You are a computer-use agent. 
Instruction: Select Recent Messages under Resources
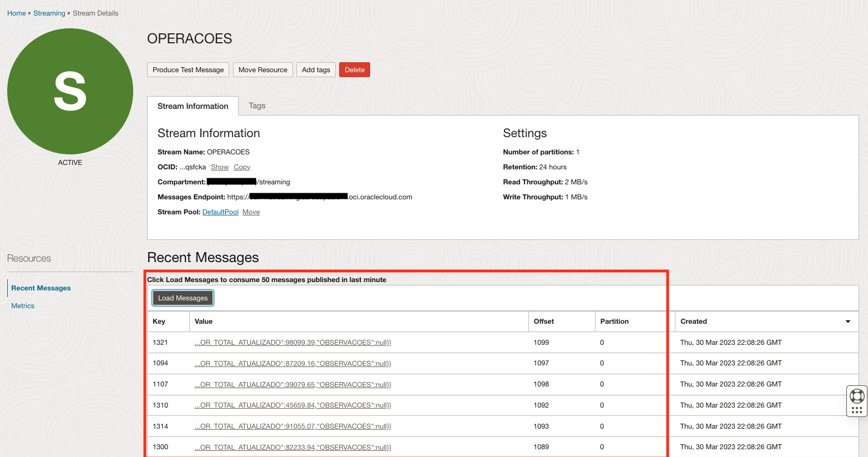41,288
